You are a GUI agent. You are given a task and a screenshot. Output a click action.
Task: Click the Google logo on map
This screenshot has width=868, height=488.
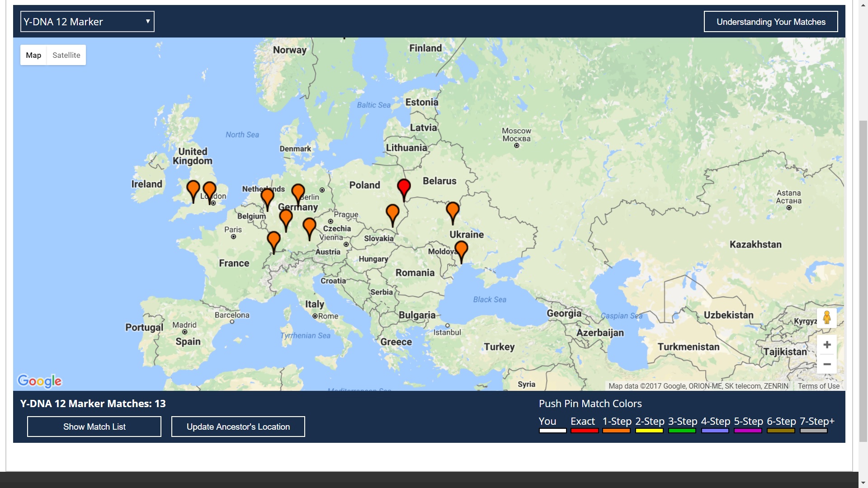[40, 381]
